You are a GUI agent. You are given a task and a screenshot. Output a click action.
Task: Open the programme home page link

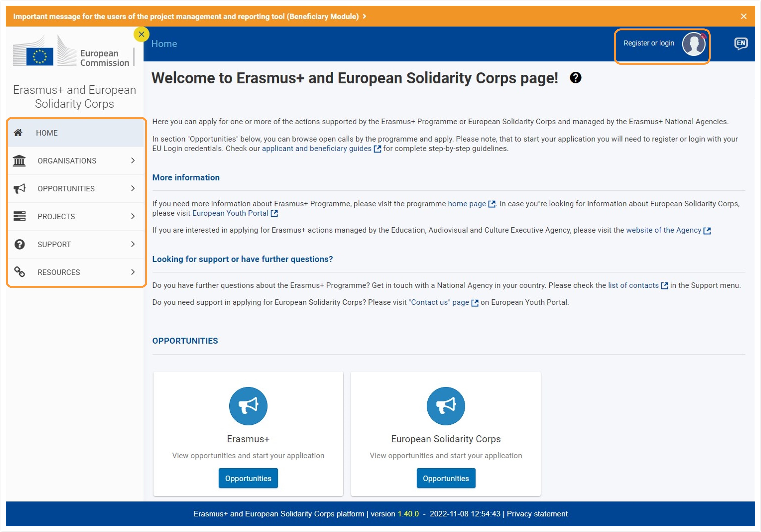(x=467, y=204)
